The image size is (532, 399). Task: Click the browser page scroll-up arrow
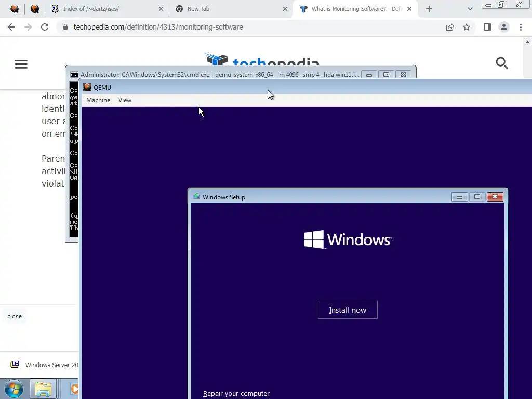tap(528, 42)
